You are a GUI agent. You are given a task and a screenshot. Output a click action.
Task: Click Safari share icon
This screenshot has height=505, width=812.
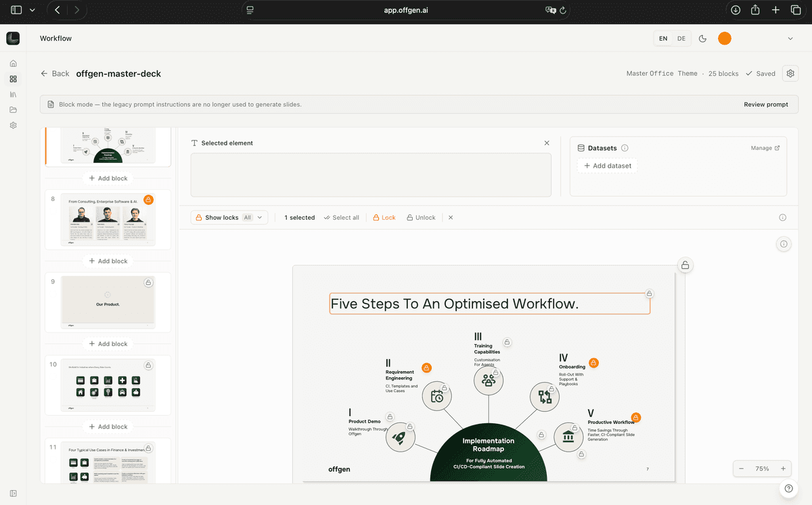pos(756,10)
